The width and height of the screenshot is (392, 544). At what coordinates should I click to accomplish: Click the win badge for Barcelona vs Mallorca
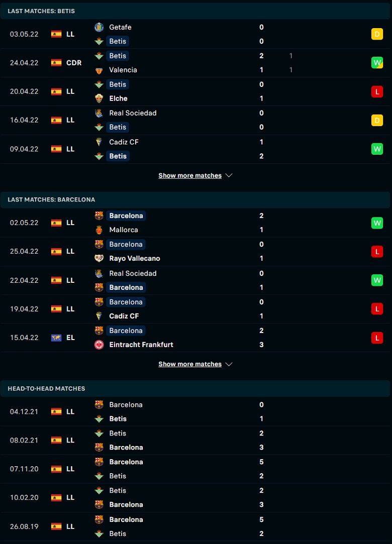pos(377,223)
